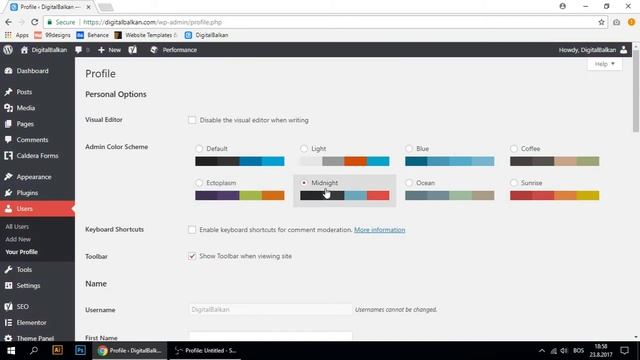Launch Photoshop from taskbar
This screenshot has height=360, width=640.
[x=80, y=350]
